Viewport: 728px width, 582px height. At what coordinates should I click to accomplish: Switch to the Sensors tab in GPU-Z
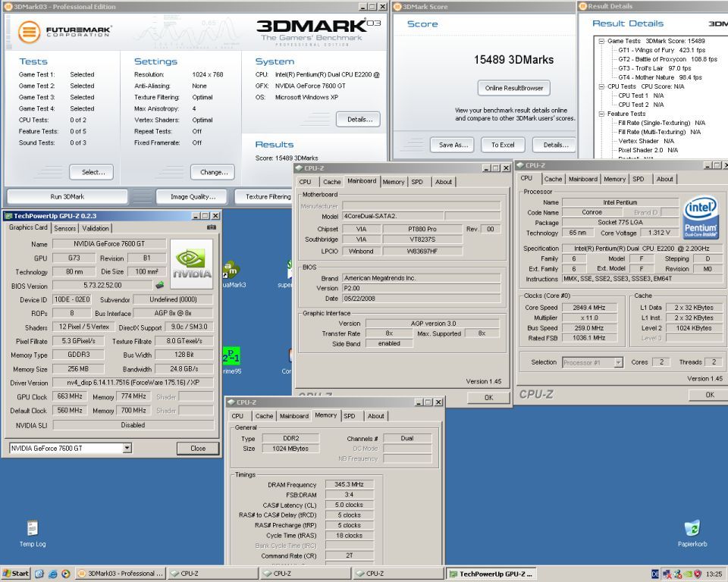[65, 228]
